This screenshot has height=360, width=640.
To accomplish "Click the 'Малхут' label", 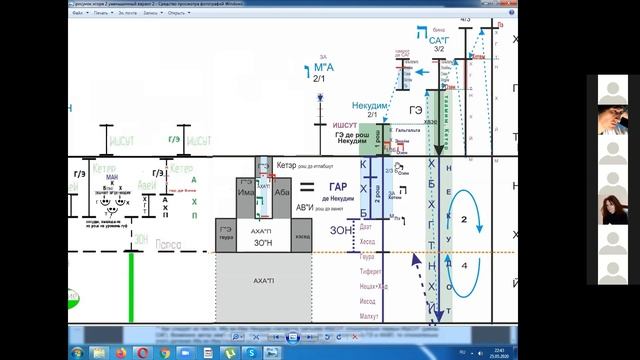I will pos(369,316).
